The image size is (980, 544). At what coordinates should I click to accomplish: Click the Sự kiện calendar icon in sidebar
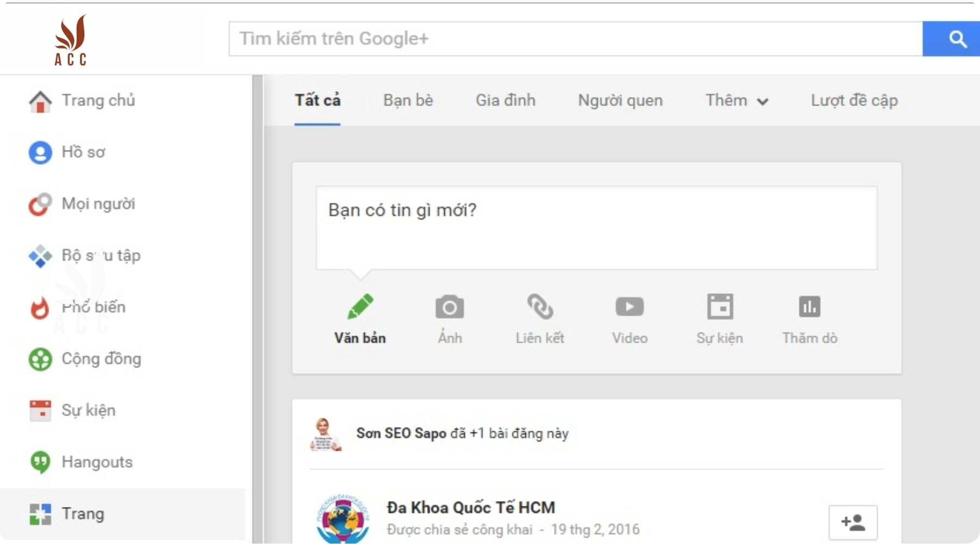pos(40,411)
